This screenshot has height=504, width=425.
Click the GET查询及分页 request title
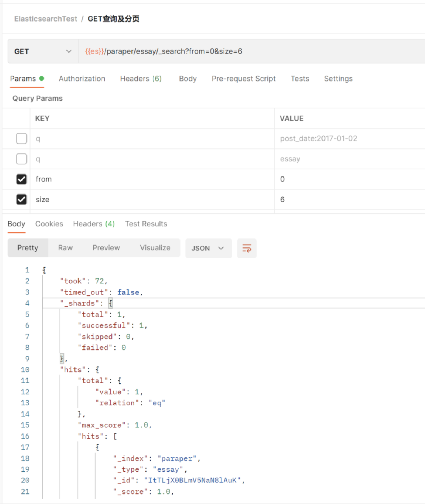click(x=113, y=19)
